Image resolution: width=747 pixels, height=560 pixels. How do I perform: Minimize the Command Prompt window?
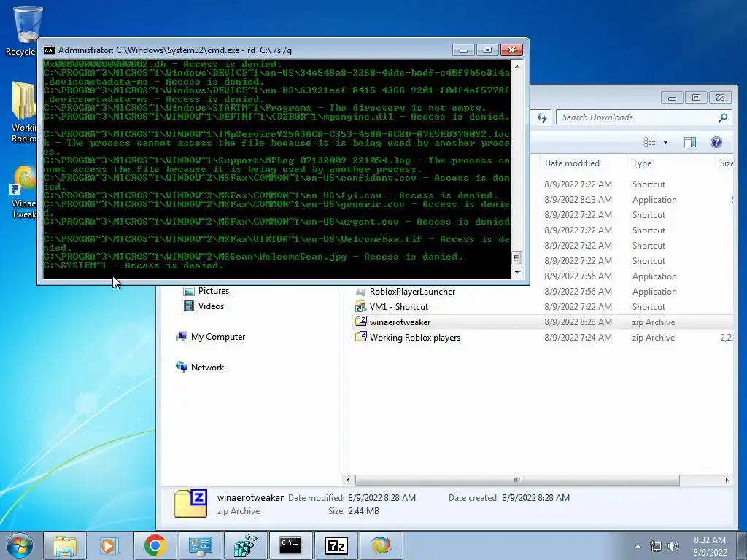click(463, 50)
